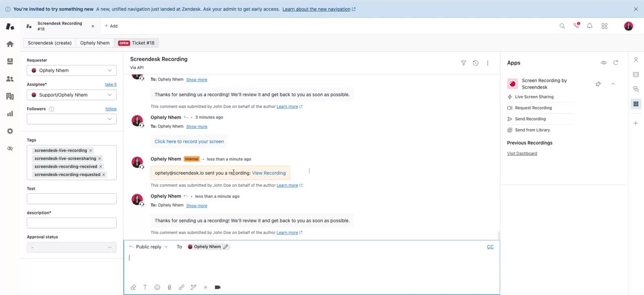Open the knowledge panel icon in right rail
The image size is (644, 295).
click(x=636, y=75)
